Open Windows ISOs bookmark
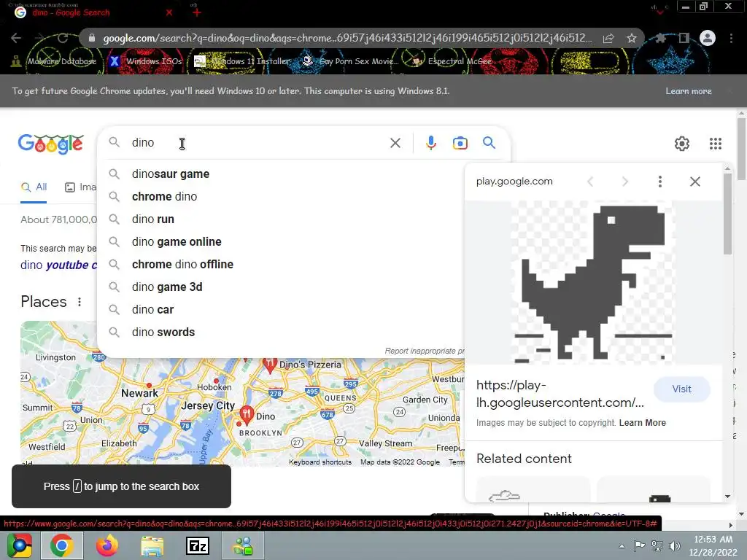 point(146,61)
